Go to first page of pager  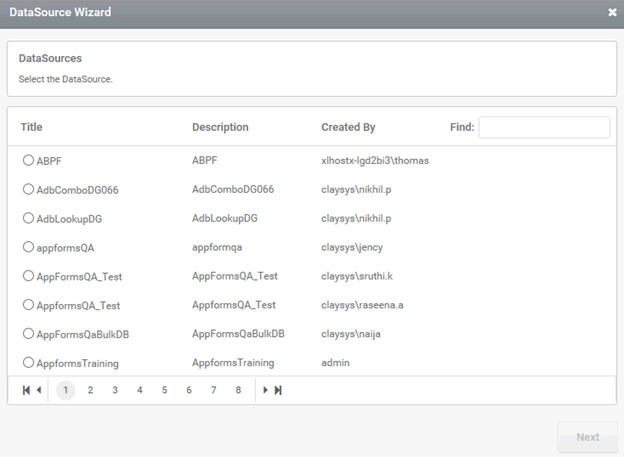(x=26, y=390)
